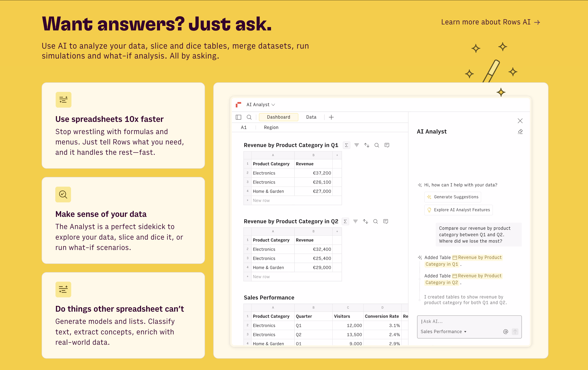Select the €26,100 cell in Q1 table
This screenshot has width=588, height=370.
pos(313,182)
